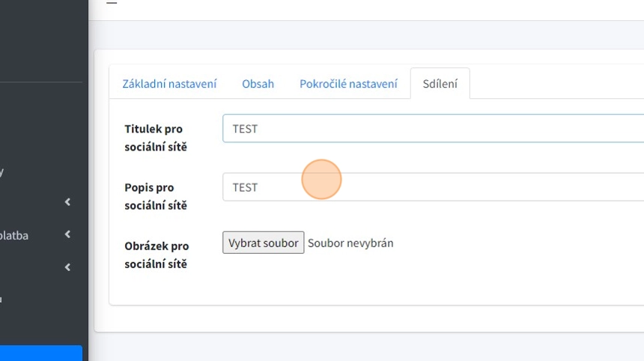644x361 pixels.
Task: Open the sidebar item ending in "u"
Action: click(x=2, y=300)
